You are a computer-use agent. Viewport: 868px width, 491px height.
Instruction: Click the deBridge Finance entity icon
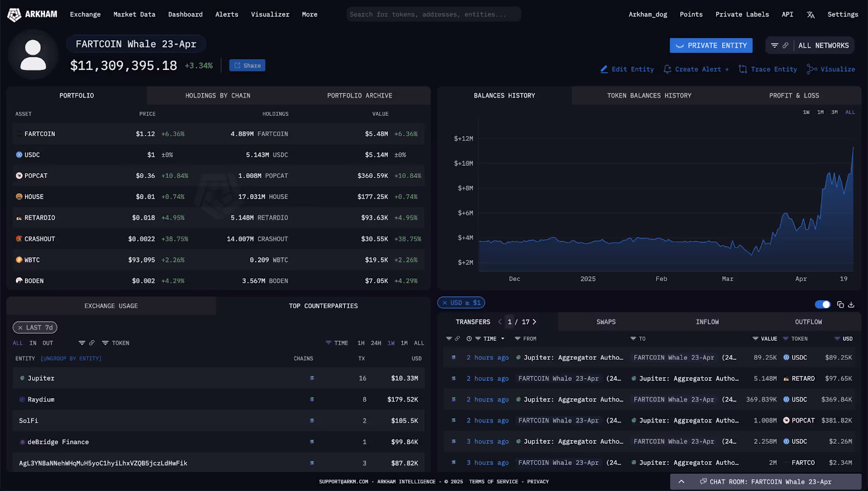[x=22, y=442]
